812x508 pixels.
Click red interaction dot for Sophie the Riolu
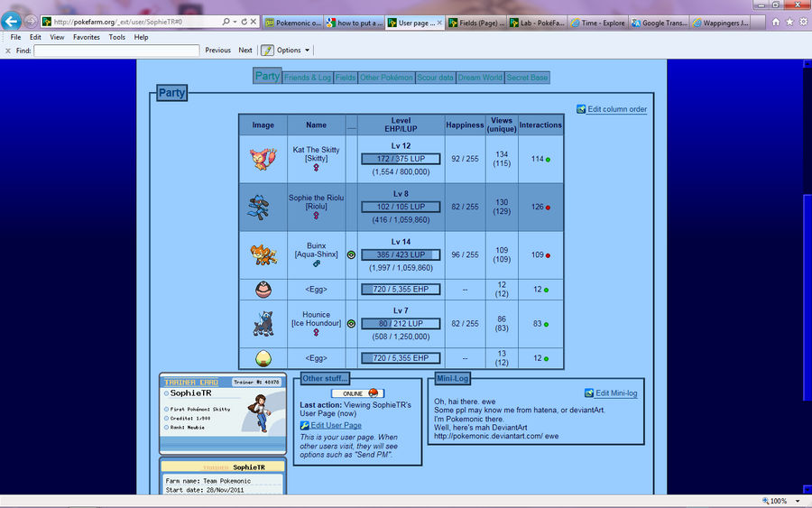[x=548, y=208]
